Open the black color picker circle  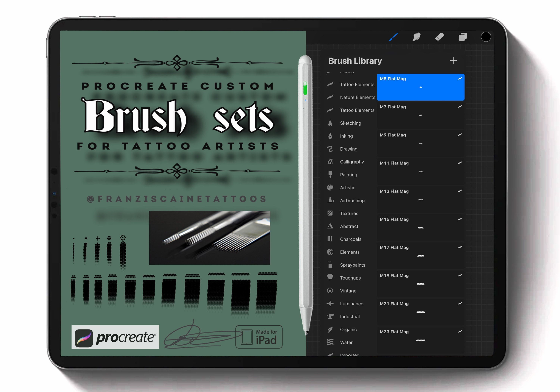486,37
